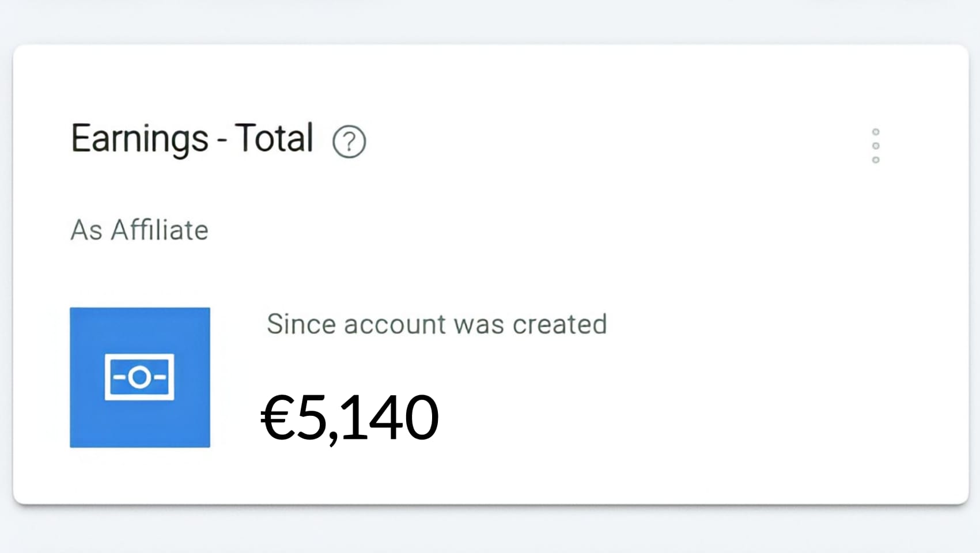This screenshot has width=980, height=553.
Task: Click the €5,140 earnings amount
Action: pyautogui.click(x=350, y=417)
